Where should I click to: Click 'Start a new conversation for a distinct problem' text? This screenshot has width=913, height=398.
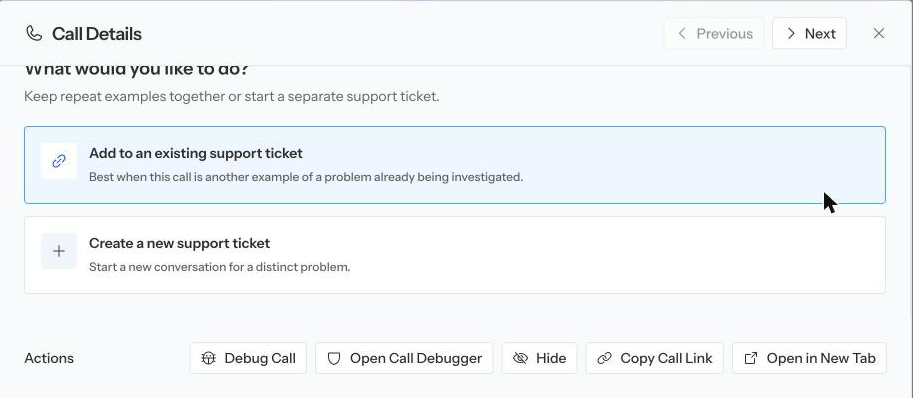coord(220,268)
